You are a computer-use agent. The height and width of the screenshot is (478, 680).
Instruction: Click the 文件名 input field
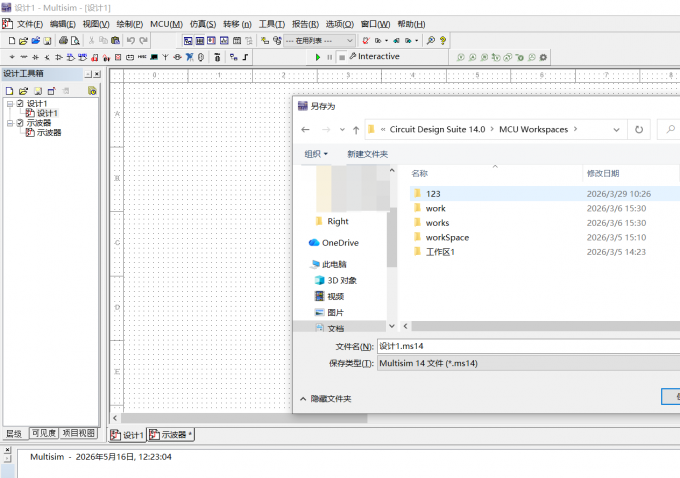tap(529, 346)
